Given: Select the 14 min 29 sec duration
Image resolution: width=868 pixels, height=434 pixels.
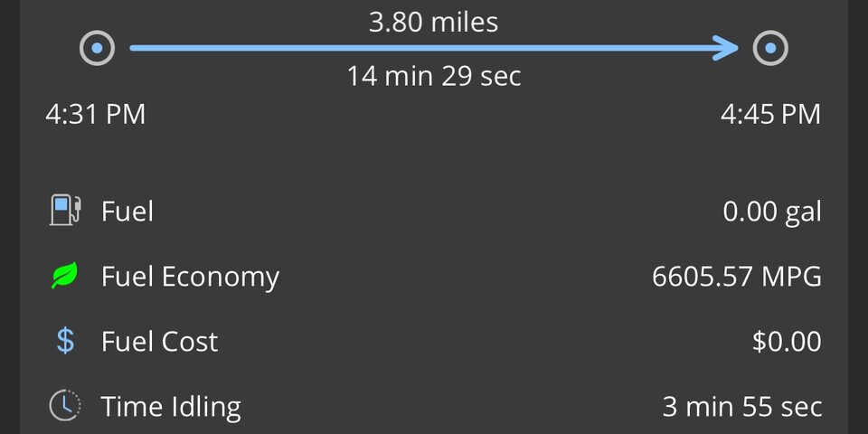Looking at the screenshot, I should point(434,76).
